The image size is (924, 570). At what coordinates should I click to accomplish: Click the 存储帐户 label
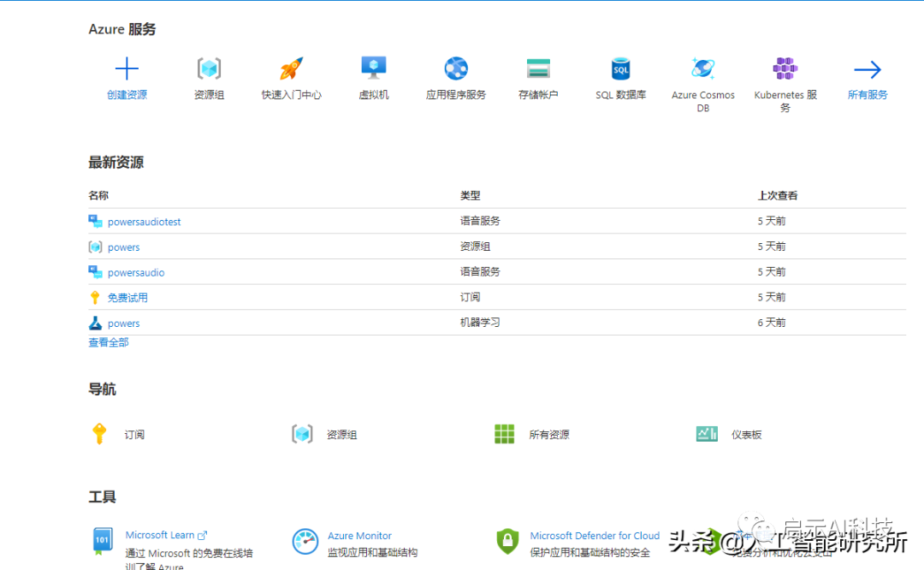point(538,95)
